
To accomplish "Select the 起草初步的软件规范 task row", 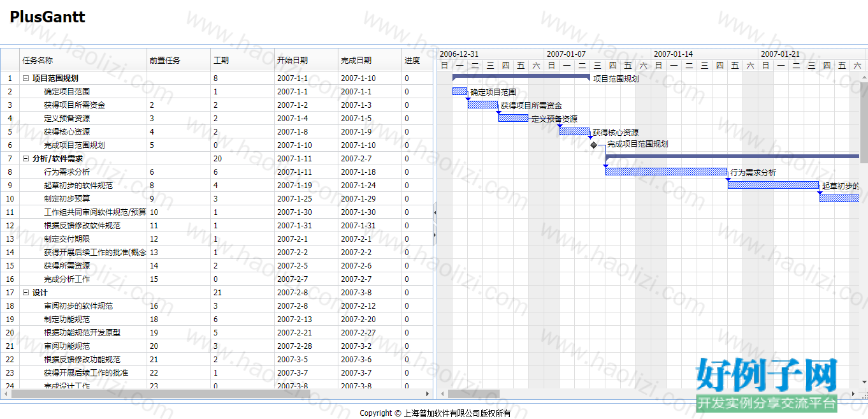I will pos(217,185).
